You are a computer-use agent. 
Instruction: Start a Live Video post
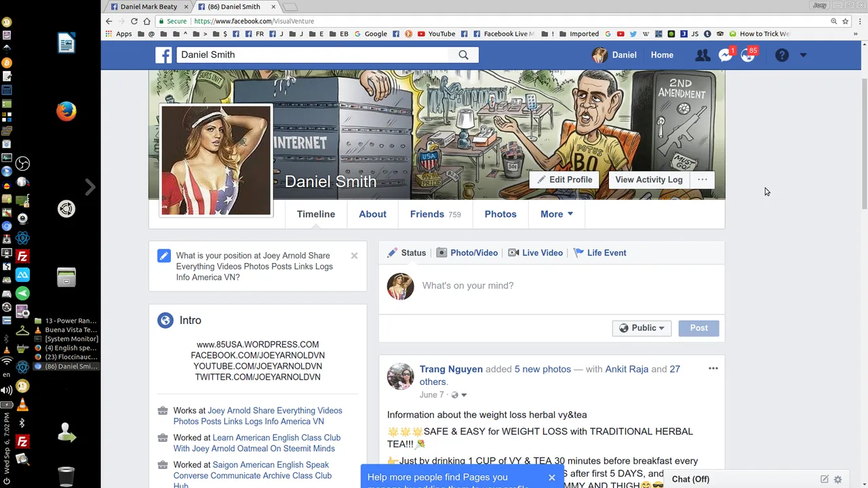[x=536, y=253]
